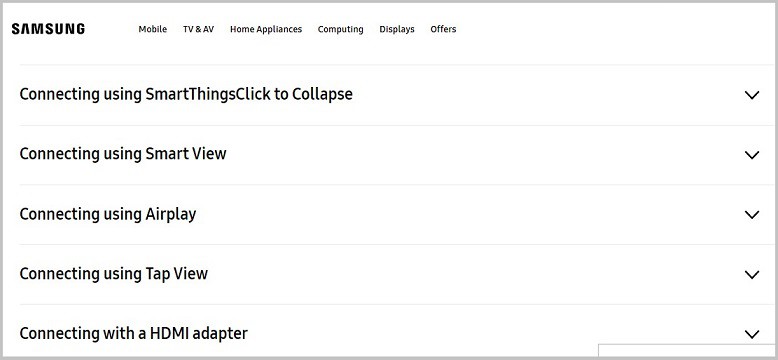Click the 'Connecting using Tap View' heading
Viewport: 778px width, 360px height.
114,274
